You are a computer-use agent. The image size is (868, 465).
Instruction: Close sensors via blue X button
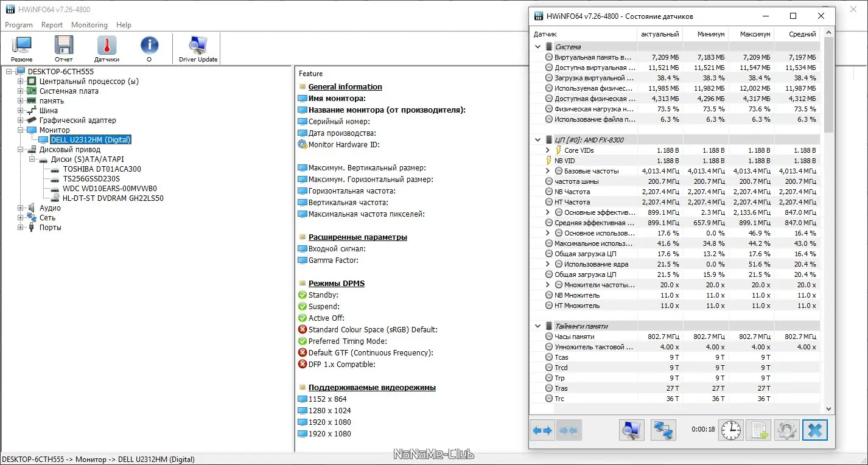pyautogui.click(x=815, y=430)
